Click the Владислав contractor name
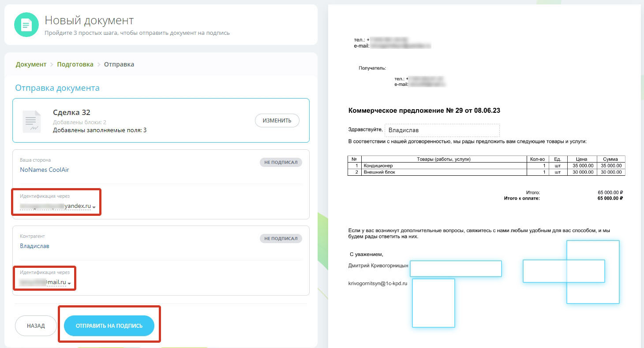644x348 pixels. point(34,246)
